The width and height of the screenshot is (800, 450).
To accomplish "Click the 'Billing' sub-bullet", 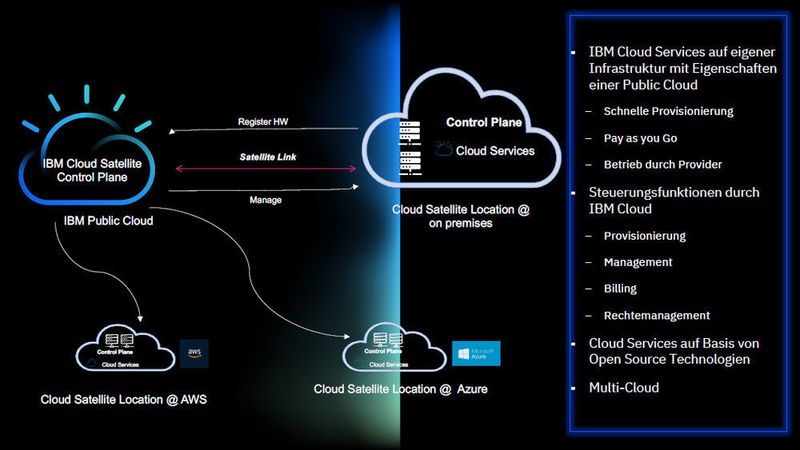I will (x=620, y=289).
